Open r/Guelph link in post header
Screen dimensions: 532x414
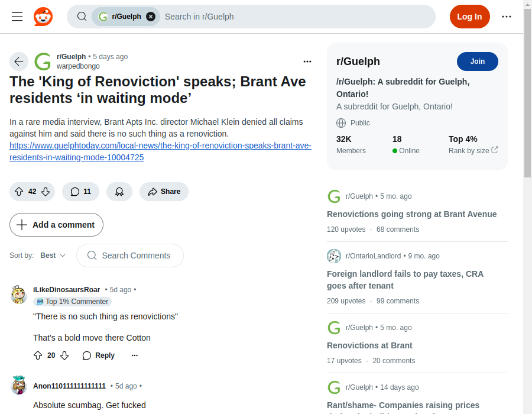(x=72, y=57)
